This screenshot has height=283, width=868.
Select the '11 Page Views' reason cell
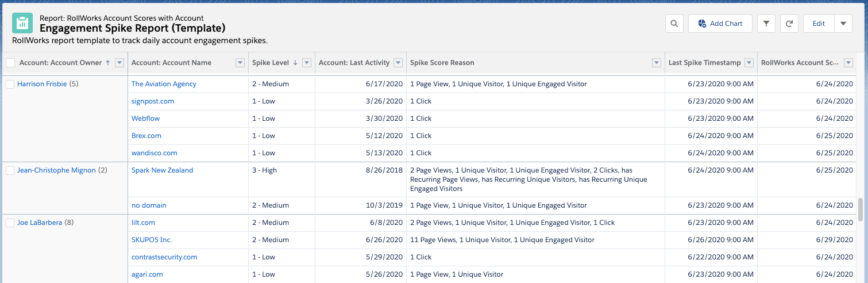pos(535,240)
